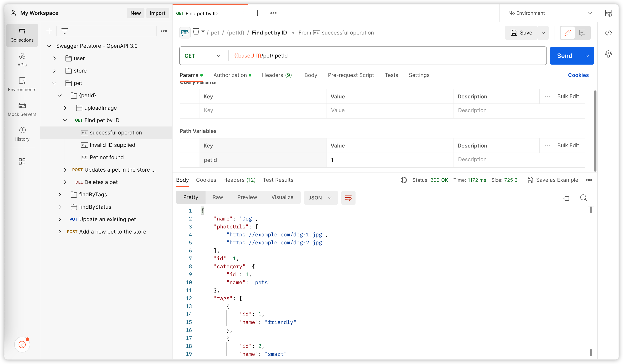
Task: Click the Send button to execute request
Action: point(564,56)
